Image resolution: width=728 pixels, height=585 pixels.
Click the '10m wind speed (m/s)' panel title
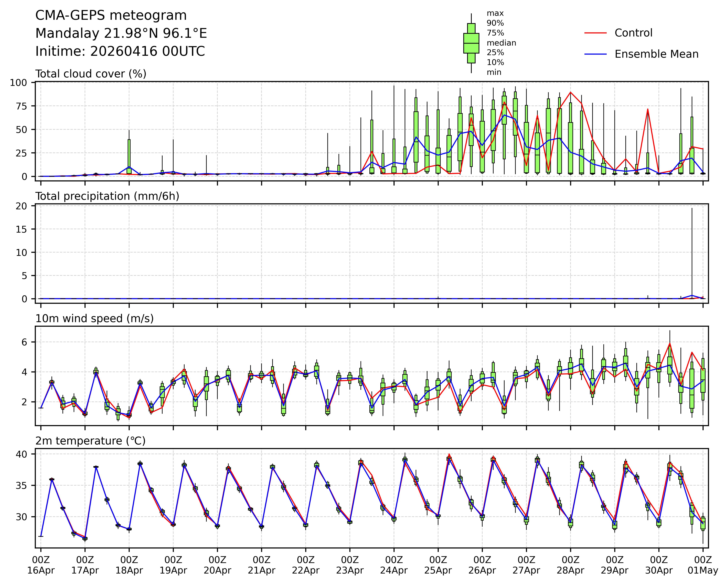coord(95,318)
